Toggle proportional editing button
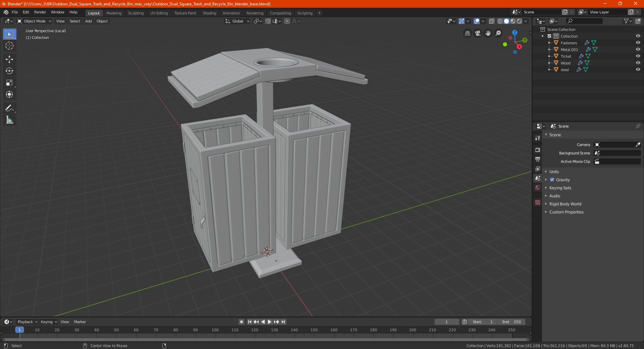This screenshot has height=349, width=644. 287,21
